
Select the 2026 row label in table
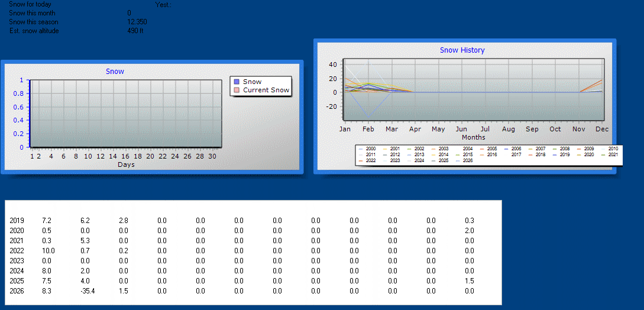17,291
